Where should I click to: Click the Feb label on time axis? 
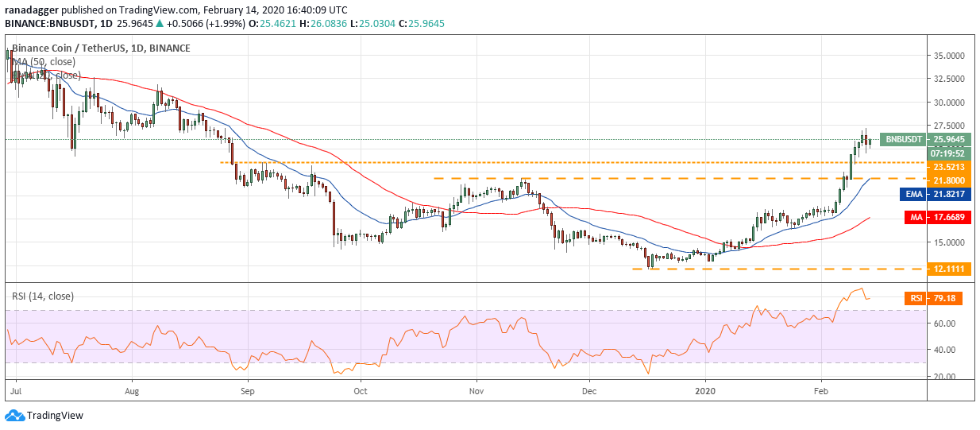click(x=822, y=391)
